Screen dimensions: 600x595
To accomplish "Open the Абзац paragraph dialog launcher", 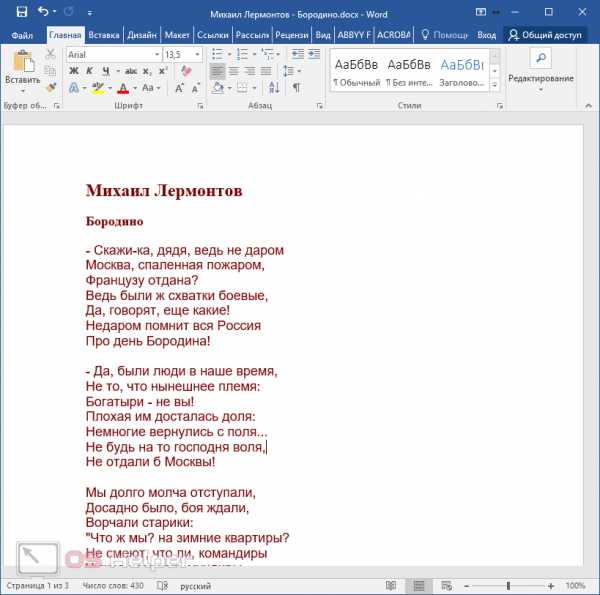I will coord(320,106).
